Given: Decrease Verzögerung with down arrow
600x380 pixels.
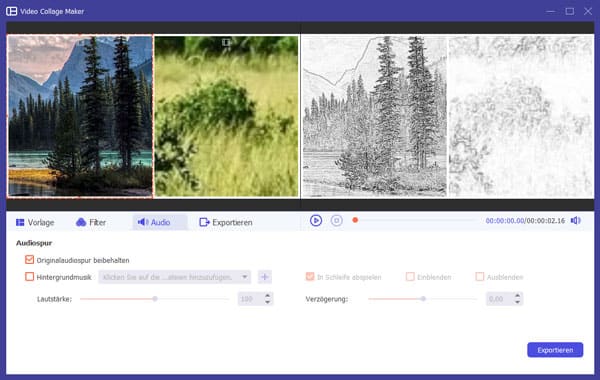Looking at the screenshot, I should point(517,302).
